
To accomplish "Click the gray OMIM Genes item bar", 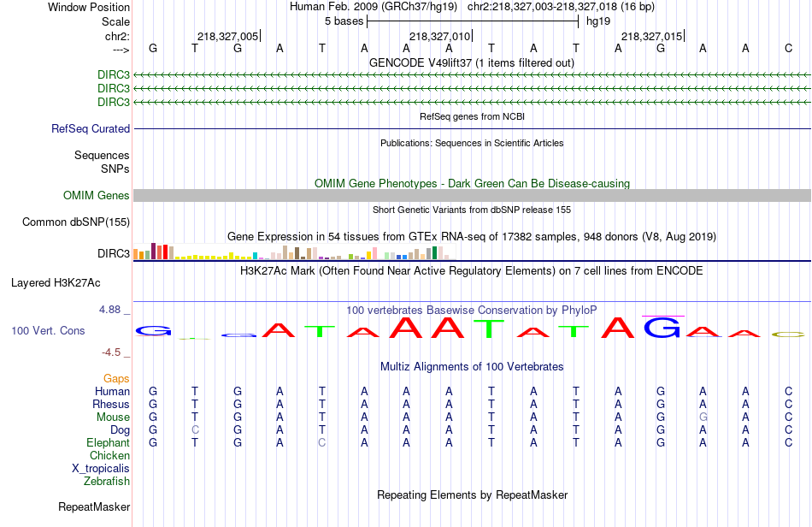I will [x=472, y=195].
